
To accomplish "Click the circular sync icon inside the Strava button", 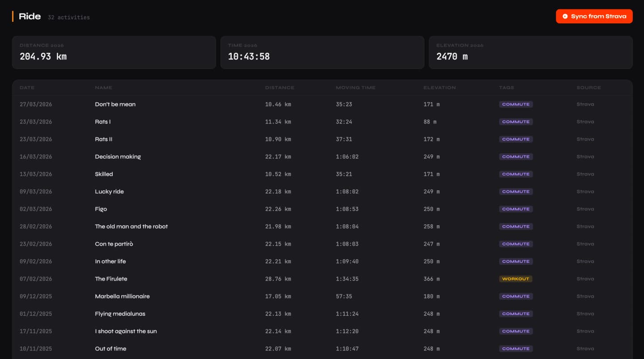I will 565,16.
